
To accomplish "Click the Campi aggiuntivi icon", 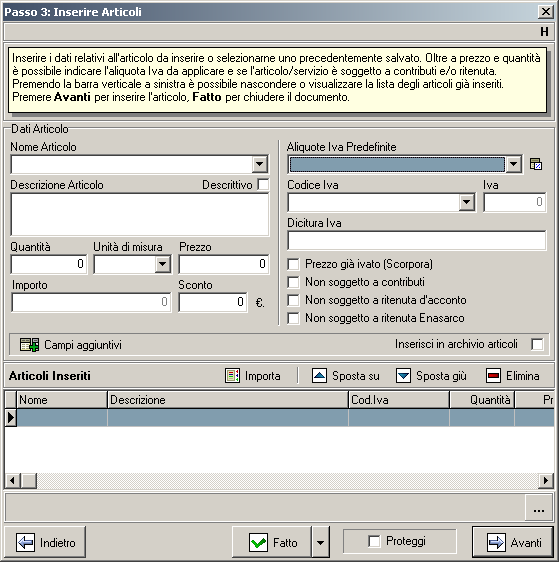I will (x=29, y=345).
